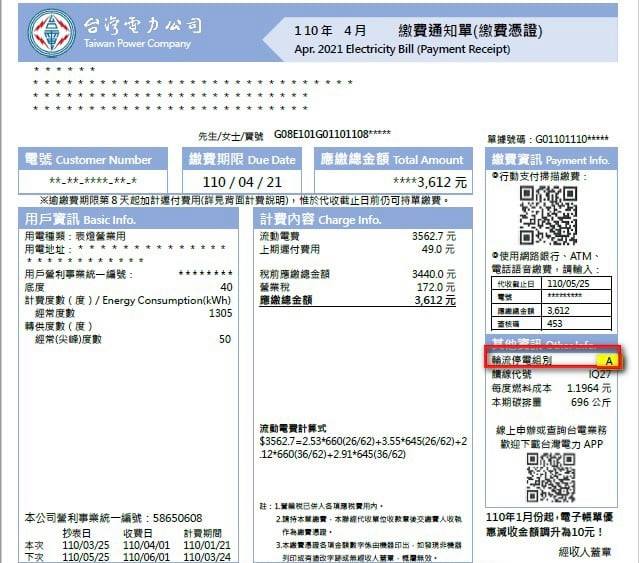Image resolution: width=639 pixels, height=563 pixels.
Task: Click the Taipower APP download QR code
Action: coord(550,475)
